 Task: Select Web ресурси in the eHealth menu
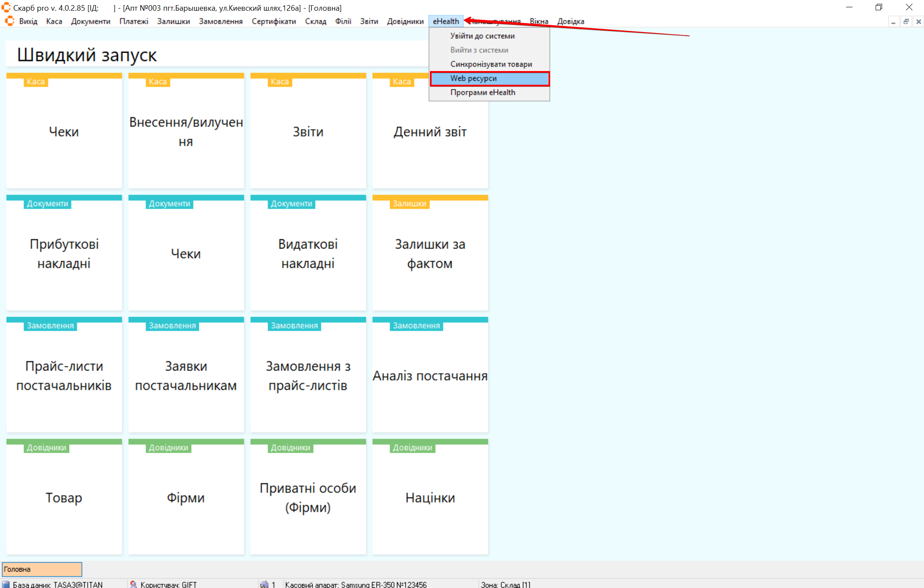point(489,78)
